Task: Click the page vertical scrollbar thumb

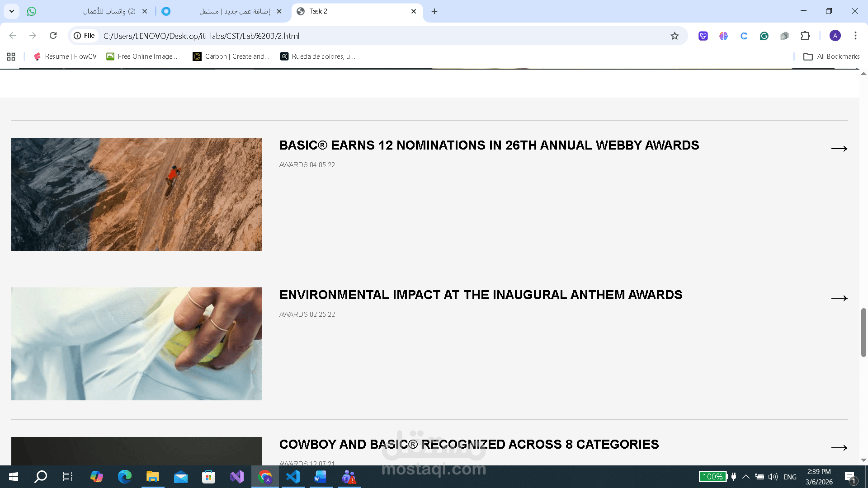Action: 863,332
